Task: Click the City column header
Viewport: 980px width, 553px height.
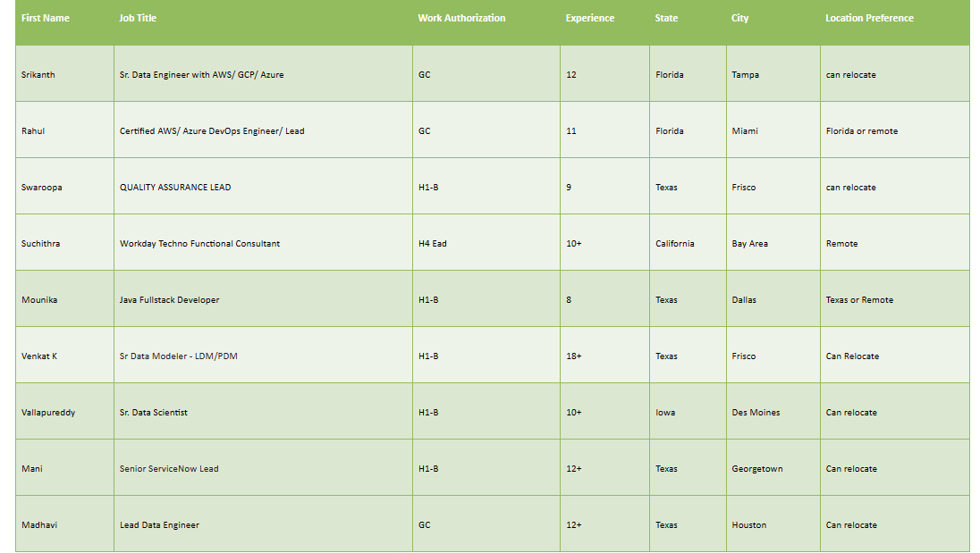Action: (x=739, y=18)
